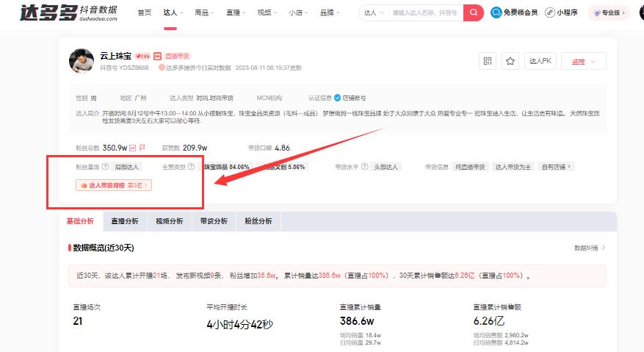Click the 免费领会员 text link
The width and height of the screenshot is (644, 352).
point(521,12)
